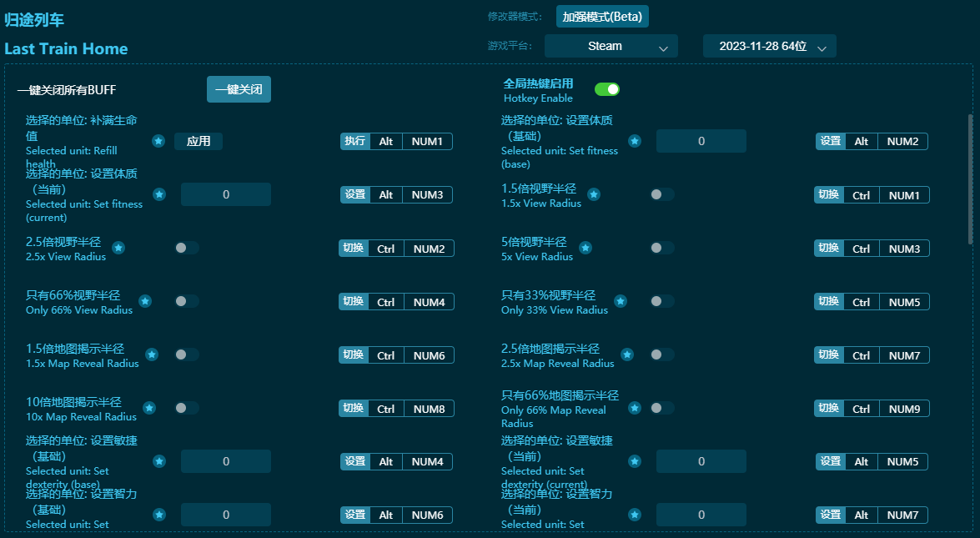This screenshot has height=538, width=980.
Task: Click 应用 to apply Refill health
Action: (199, 141)
